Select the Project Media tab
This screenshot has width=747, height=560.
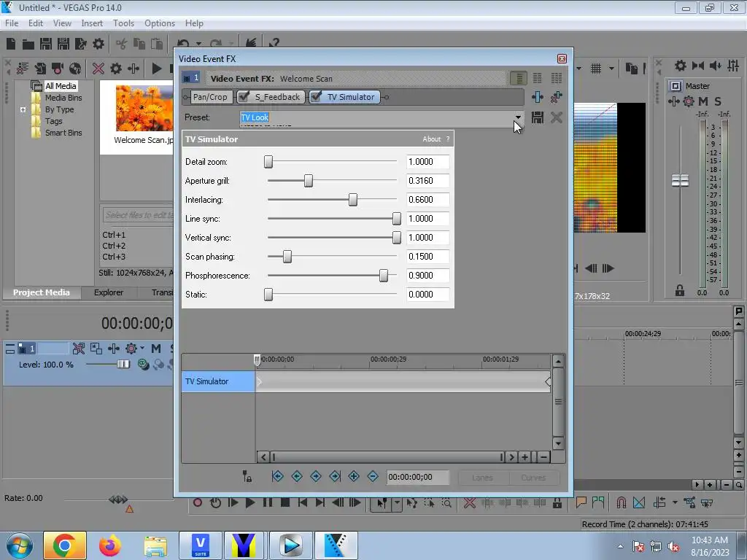click(x=42, y=292)
